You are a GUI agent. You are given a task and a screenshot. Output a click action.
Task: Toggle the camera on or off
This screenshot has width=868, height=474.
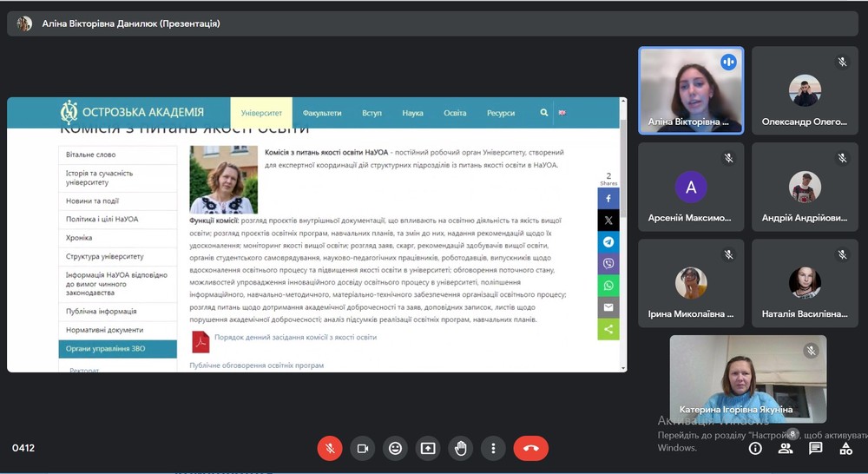(x=362, y=448)
